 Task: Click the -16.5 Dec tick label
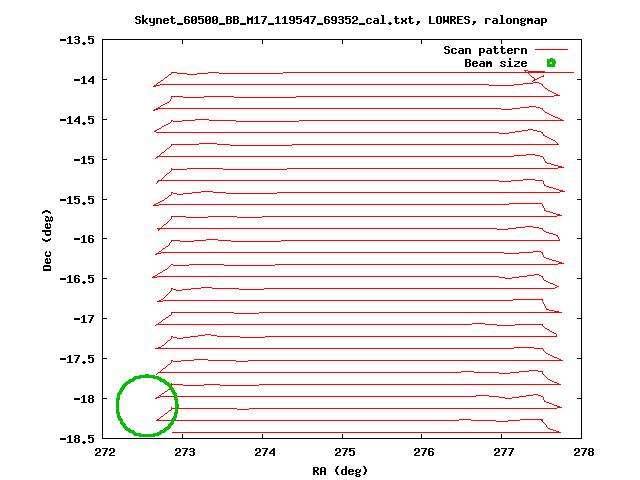point(77,279)
